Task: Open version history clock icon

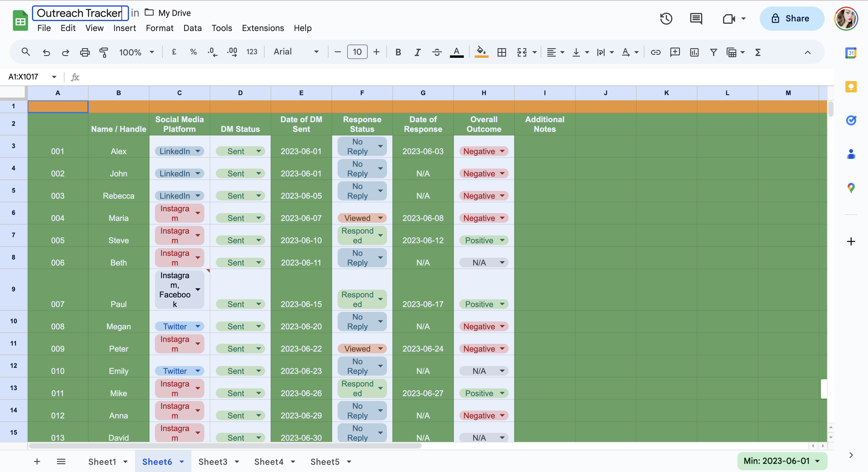Action: pos(666,19)
